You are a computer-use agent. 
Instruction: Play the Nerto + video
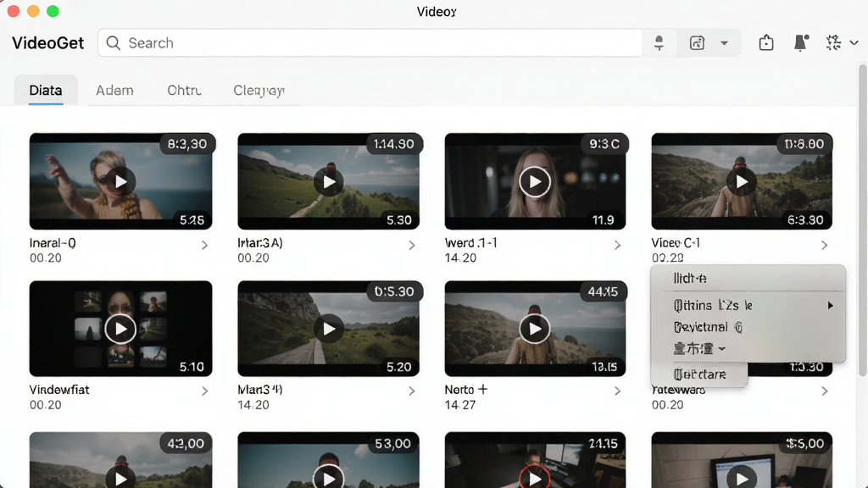click(x=535, y=330)
